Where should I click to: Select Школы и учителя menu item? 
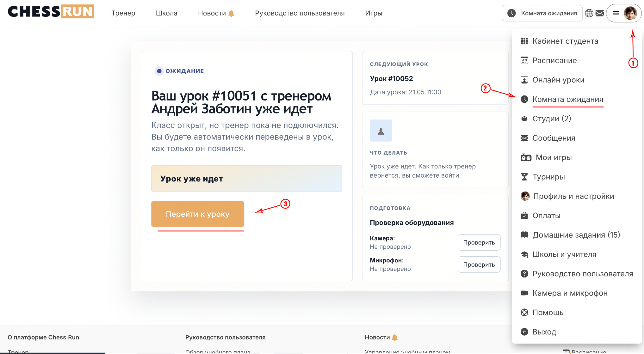tap(564, 254)
